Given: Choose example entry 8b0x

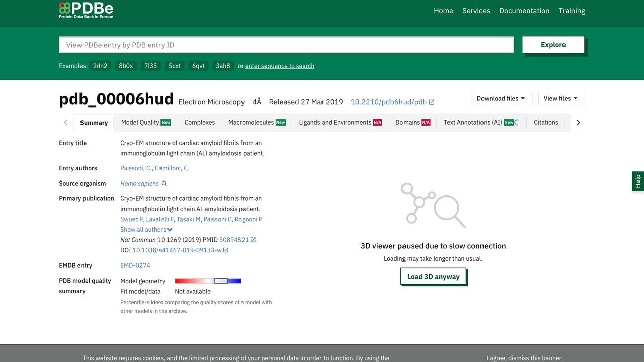Looking at the screenshot, I should 126,66.
